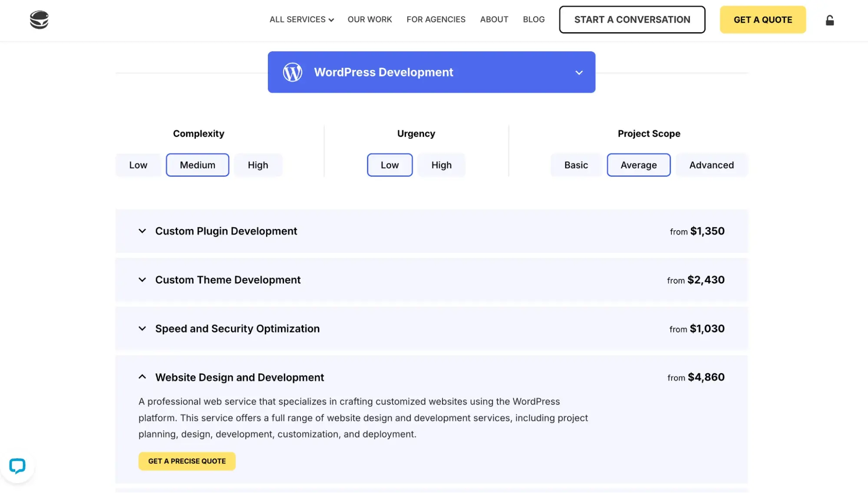868x493 pixels.
Task: Click the Complexity heading
Action: [x=198, y=134]
